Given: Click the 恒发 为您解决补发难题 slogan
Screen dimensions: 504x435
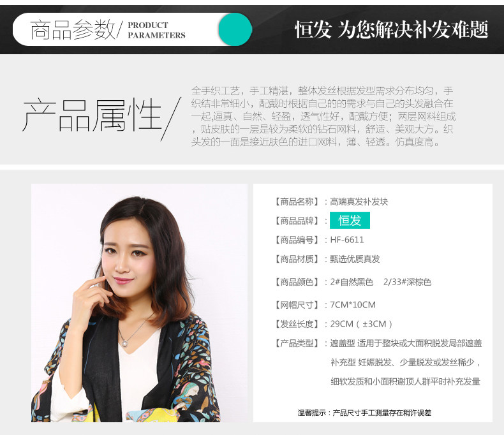Looking at the screenshot, I should pyautogui.click(x=392, y=29).
